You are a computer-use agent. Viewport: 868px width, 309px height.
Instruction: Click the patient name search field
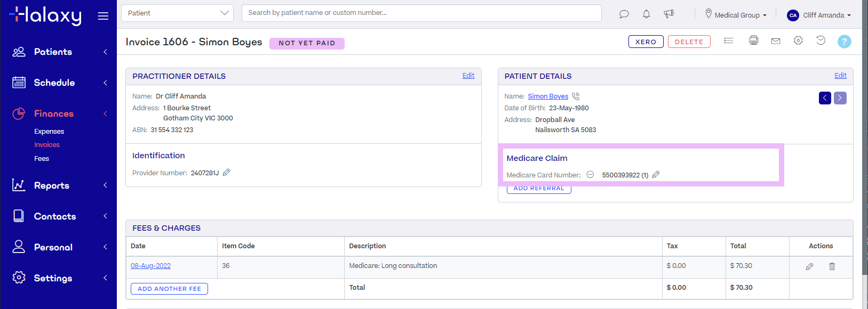[421, 13]
